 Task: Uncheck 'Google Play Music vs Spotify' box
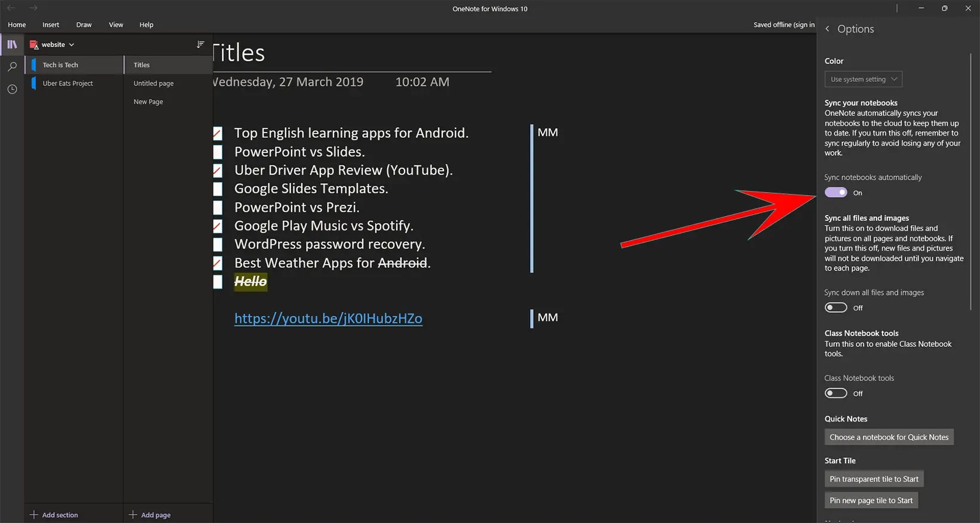pos(218,226)
